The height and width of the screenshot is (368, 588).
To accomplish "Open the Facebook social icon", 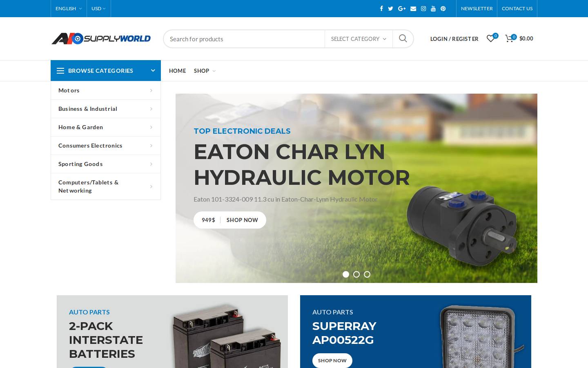I will (381, 9).
